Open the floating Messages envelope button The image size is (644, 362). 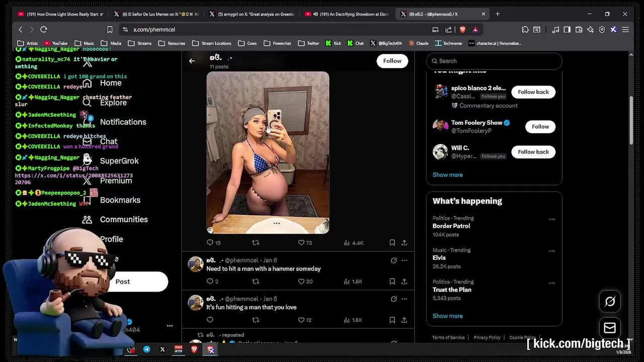(x=610, y=328)
